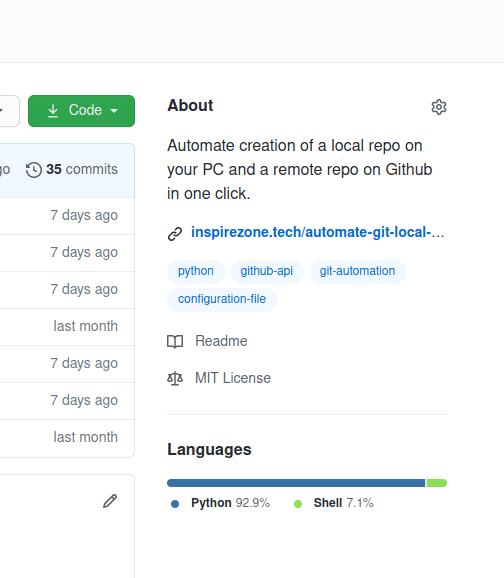Click the link chain icon beside website URL
The height and width of the screenshot is (578, 504).
pos(175,234)
